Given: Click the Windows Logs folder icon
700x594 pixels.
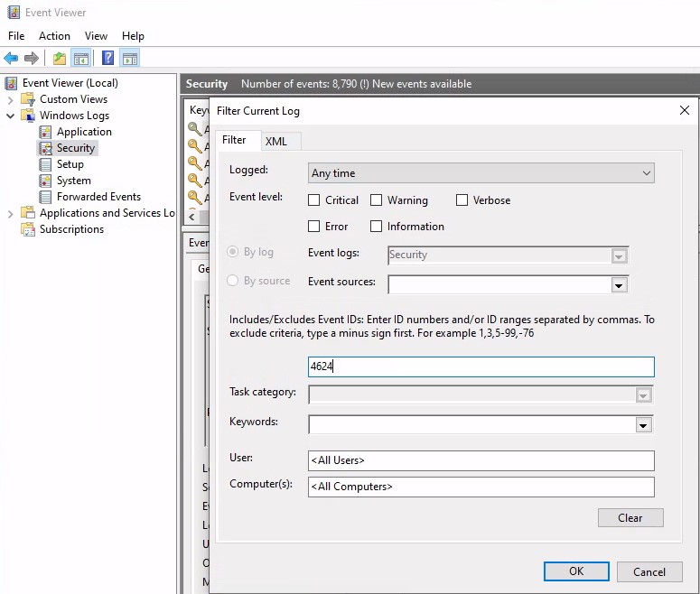Looking at the screenshot, I should pyautogui.click(x=28, y=116).
